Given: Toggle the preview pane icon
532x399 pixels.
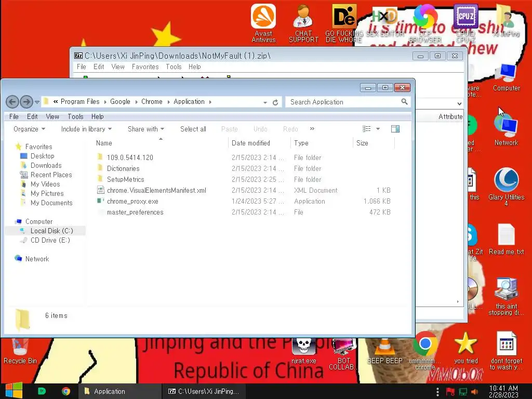Looking at the screenshot, I should (x=395, y=129).
